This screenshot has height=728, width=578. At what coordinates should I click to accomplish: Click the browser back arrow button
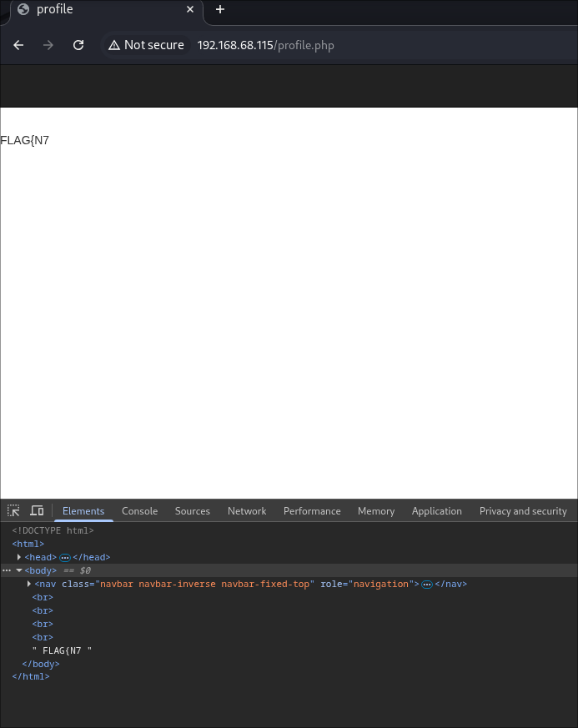coord(18,45)
